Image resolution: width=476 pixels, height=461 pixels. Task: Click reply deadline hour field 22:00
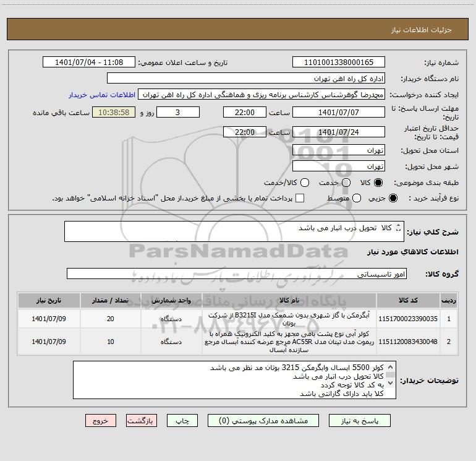click(245, 112)
